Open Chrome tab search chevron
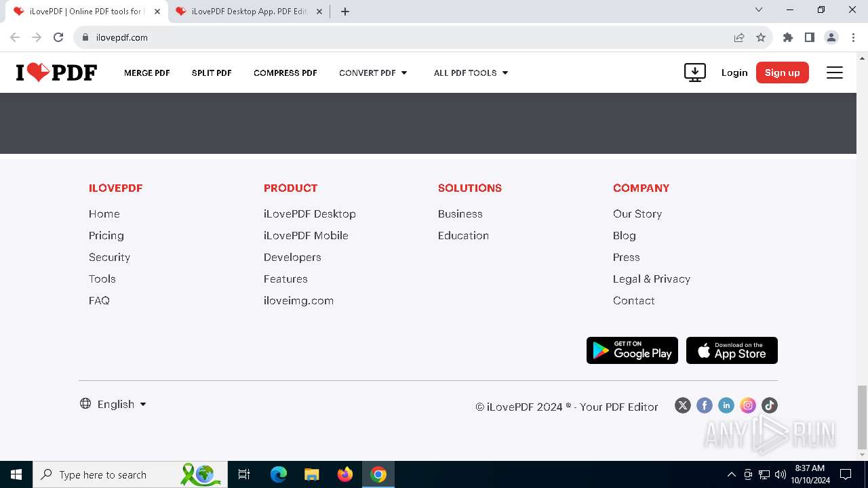The width and height of the screenshot is (868, 488). pyautogui.click(x=759, y=9)
